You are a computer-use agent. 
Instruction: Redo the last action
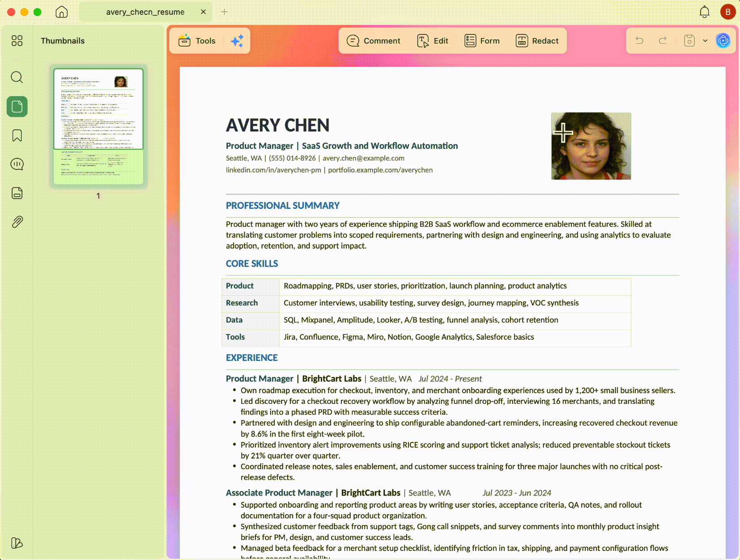[663, 41]
